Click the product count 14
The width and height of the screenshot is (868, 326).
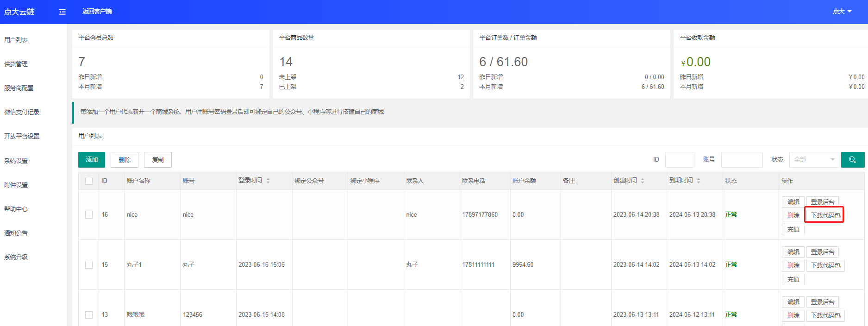[x=286, y=62]
